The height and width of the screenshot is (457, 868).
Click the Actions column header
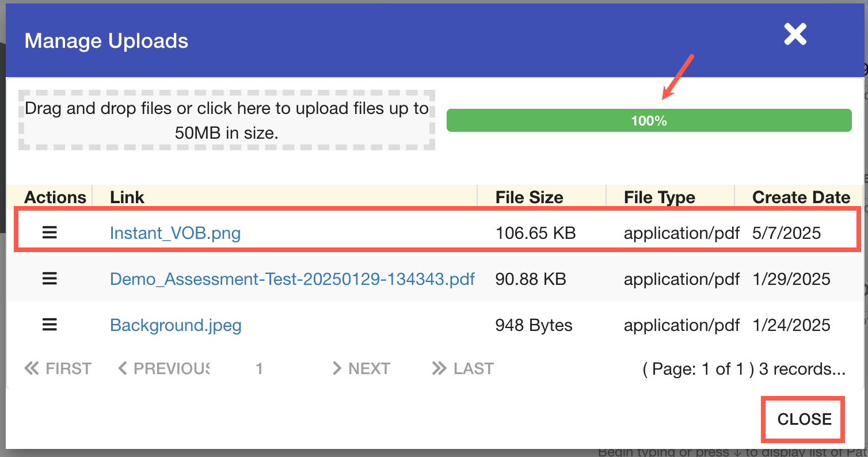click(55, 197)
